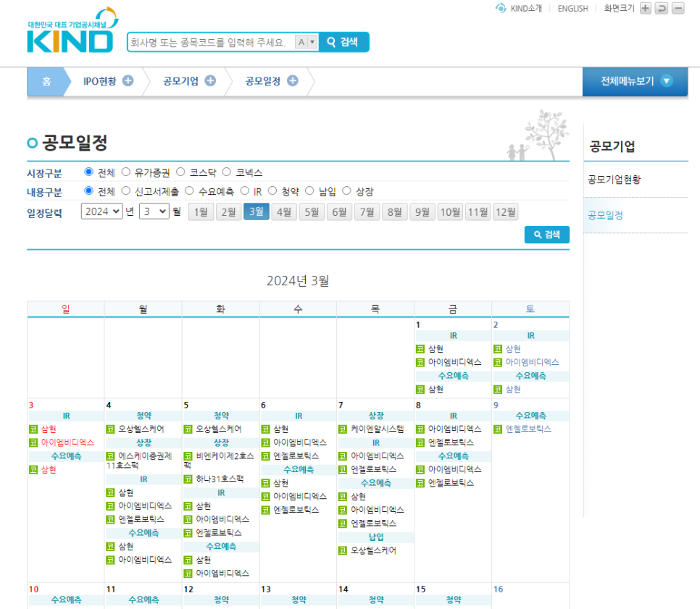Screen dimensions: 700x609
Task: Click icon beside 오상헬스케어 under 납입
Action: 343,550
